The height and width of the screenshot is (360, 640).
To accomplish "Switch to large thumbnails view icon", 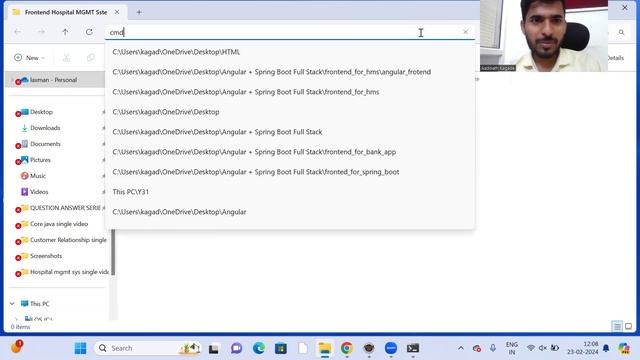I will tap(628, 326).
